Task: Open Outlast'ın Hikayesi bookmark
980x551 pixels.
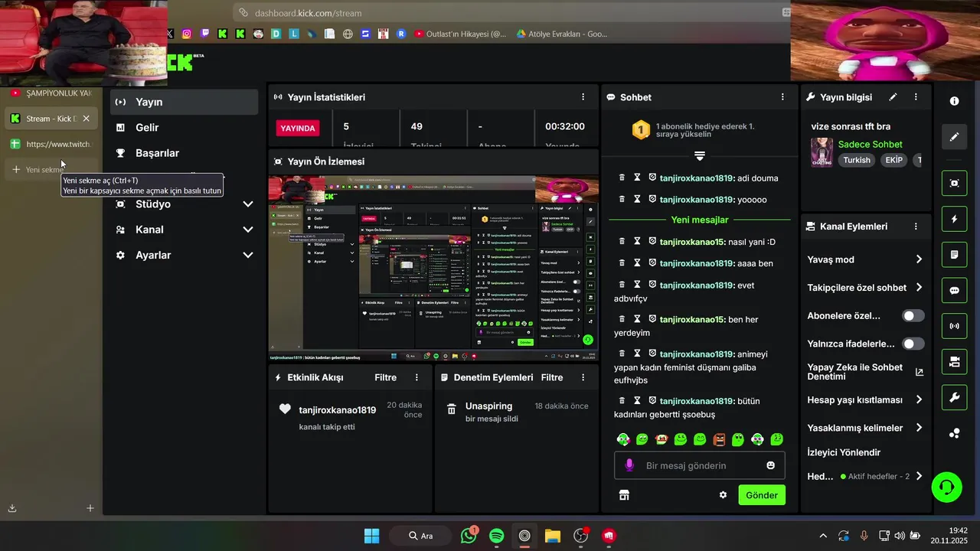Action: [x=460, y=34]
